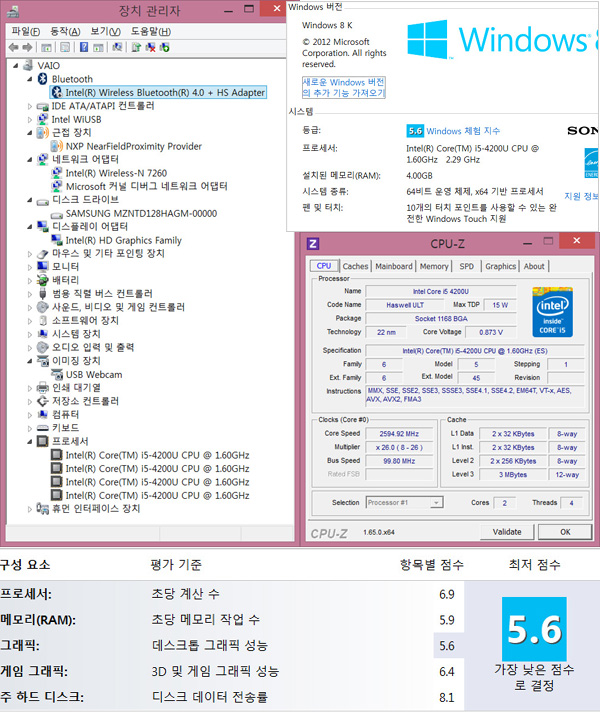Image resolution: width=600 pixels, height=715 pixels.
Task: Click the Intel Core i5 logo in CPU-Z
Action: click(552, 312)
